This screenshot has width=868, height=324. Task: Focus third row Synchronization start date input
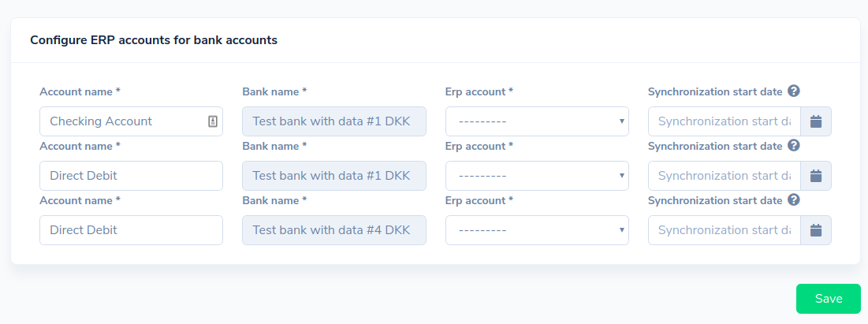tap(724, 230)
